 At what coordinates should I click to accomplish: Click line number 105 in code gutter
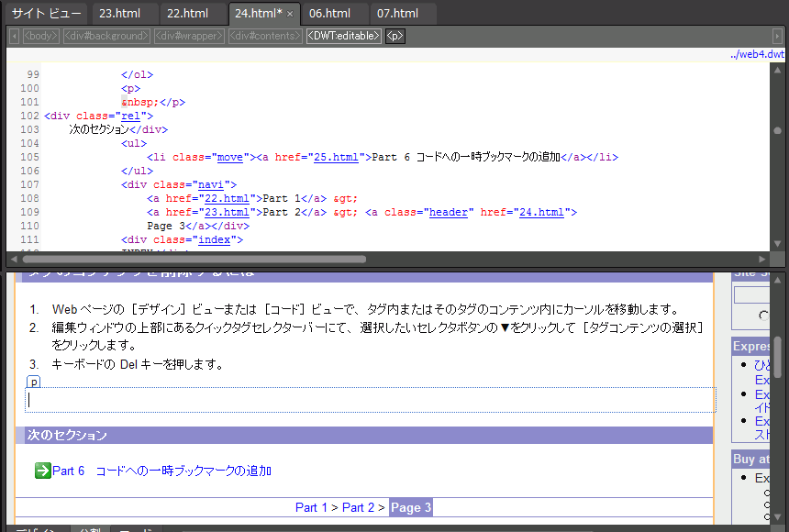point(29,157)
